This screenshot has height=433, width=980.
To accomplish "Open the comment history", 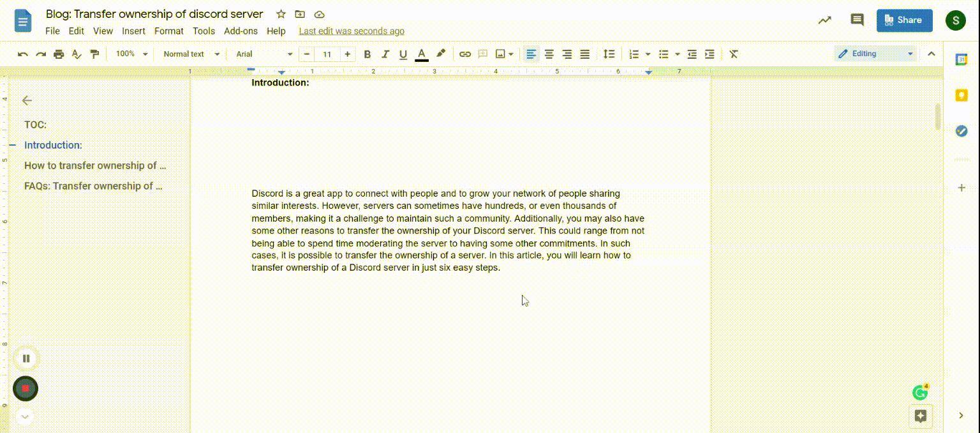I will (x=857, y=20).
